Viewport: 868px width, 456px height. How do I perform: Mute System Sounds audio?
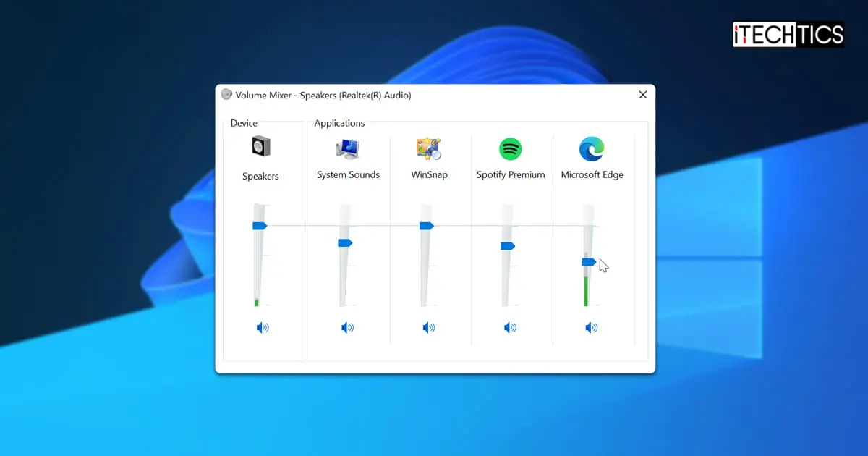[348, 327]
